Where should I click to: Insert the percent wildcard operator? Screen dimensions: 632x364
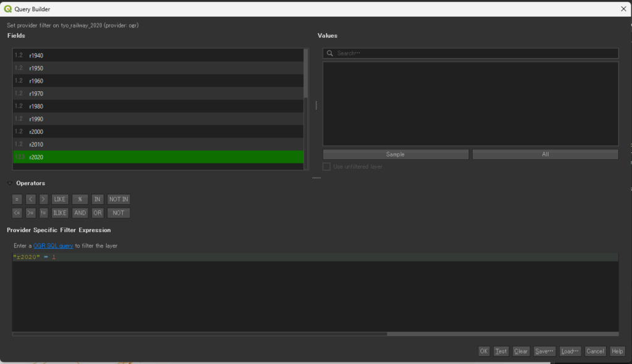(x=80, y=199)
